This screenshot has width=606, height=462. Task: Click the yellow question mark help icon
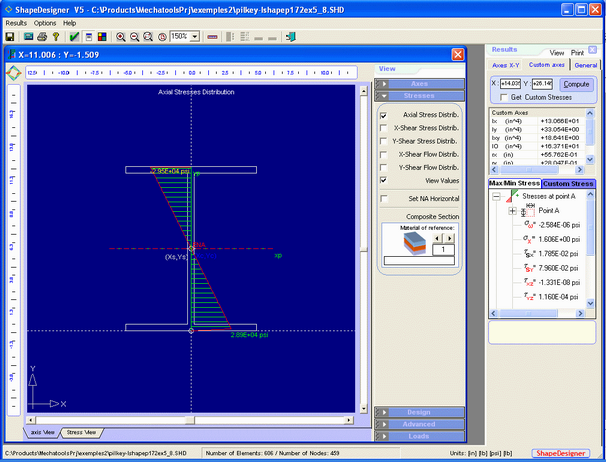pyautogui.click(x=56, y=37)
